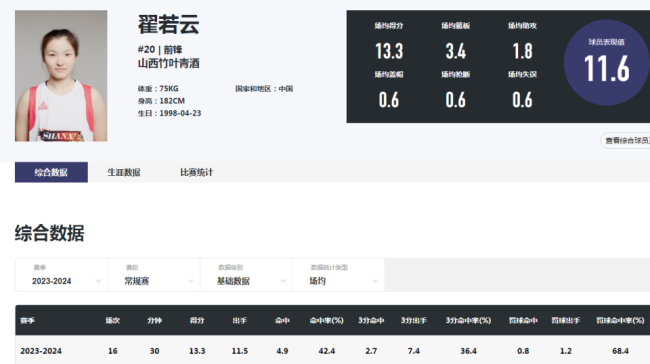Click the 生日：1998-04-23 text
The width and height of the screenshot is (650, 364).
(x=170, y=113)
